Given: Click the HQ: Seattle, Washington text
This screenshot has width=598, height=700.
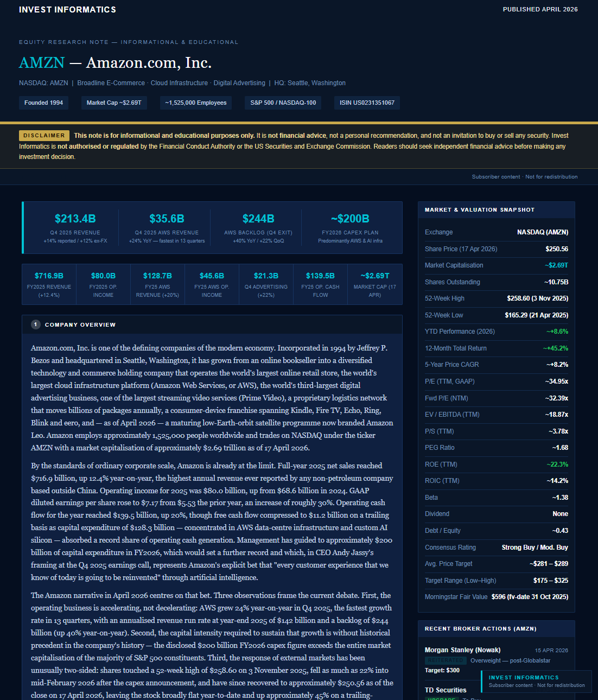Looking at the screenshot, I should (310, 83).
